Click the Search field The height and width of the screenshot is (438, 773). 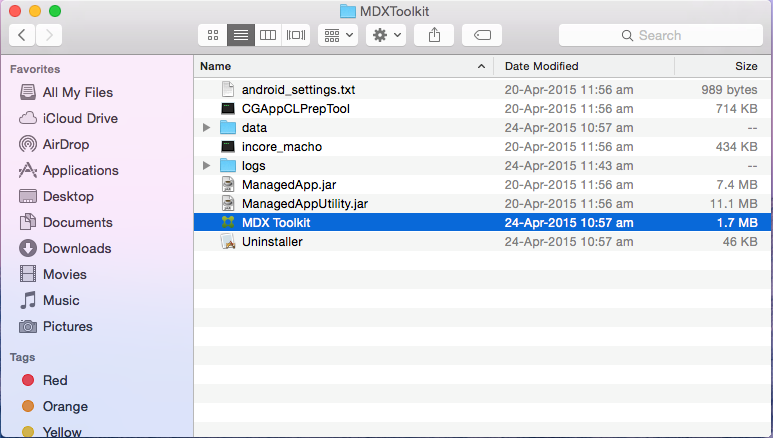point(659,35)
